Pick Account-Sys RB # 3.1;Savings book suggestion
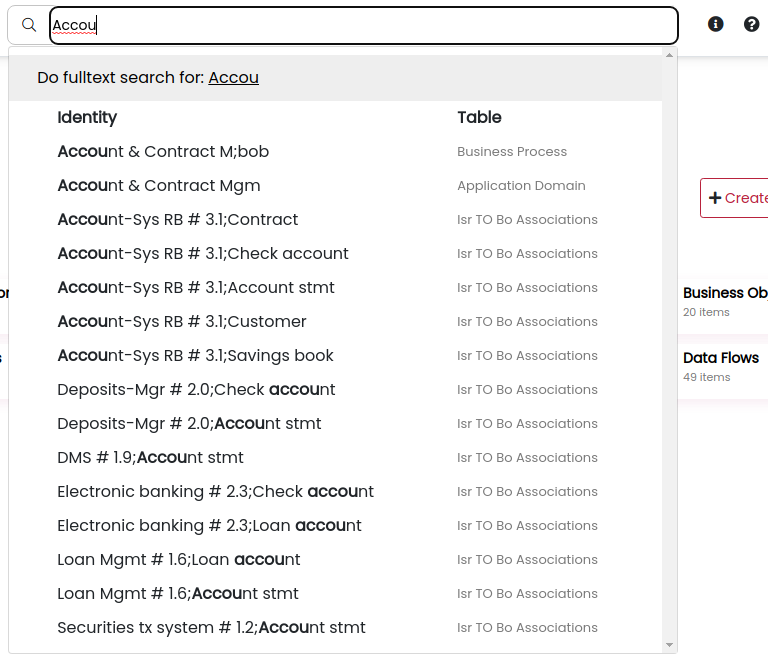The image size is (768, 661). pos(336,355)
